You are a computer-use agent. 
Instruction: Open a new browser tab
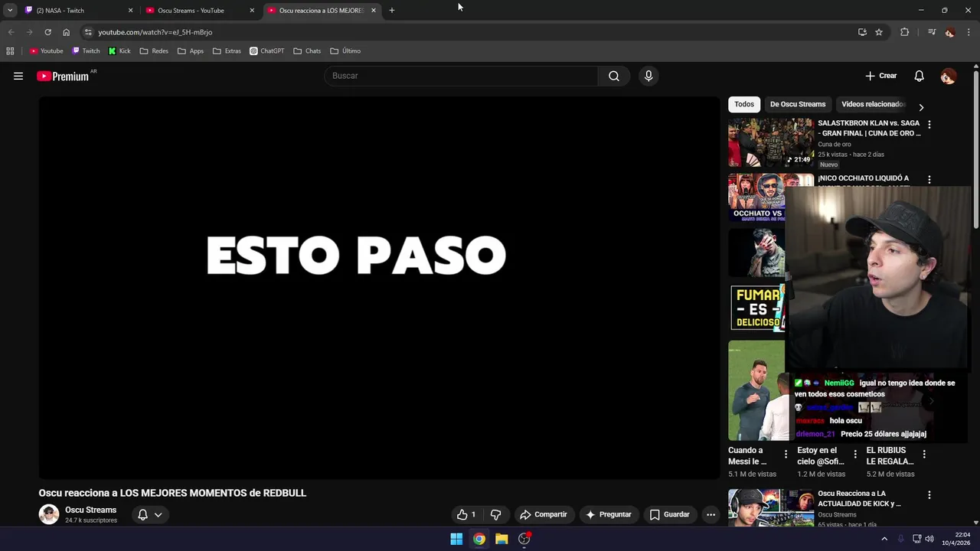pyautogui.click(x=391, y=10)
